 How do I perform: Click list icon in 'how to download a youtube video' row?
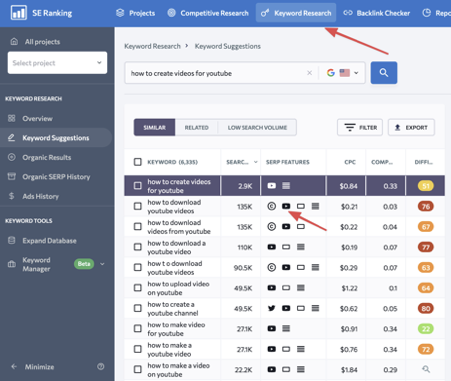tap(301, 247)
